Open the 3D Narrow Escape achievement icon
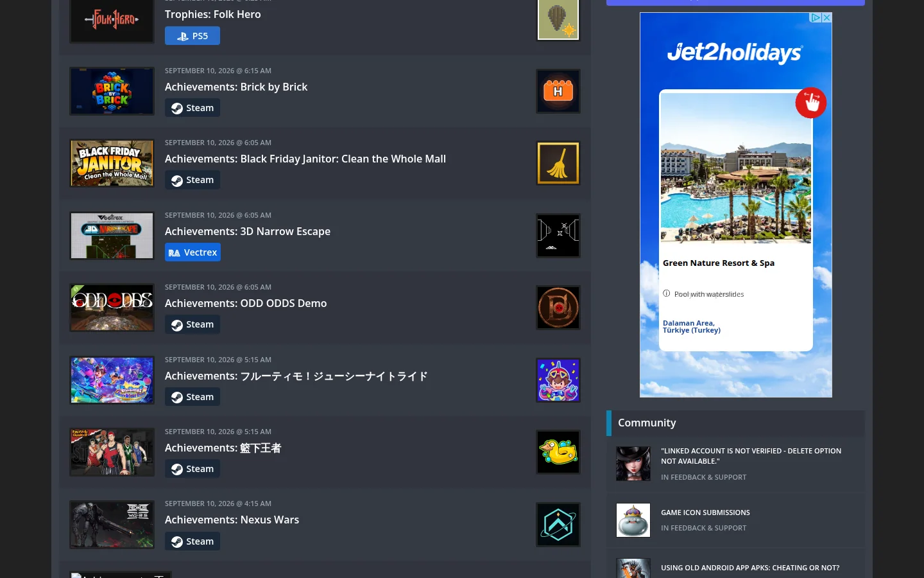Viewport: 924px width, 578px height. click(558, 236)
